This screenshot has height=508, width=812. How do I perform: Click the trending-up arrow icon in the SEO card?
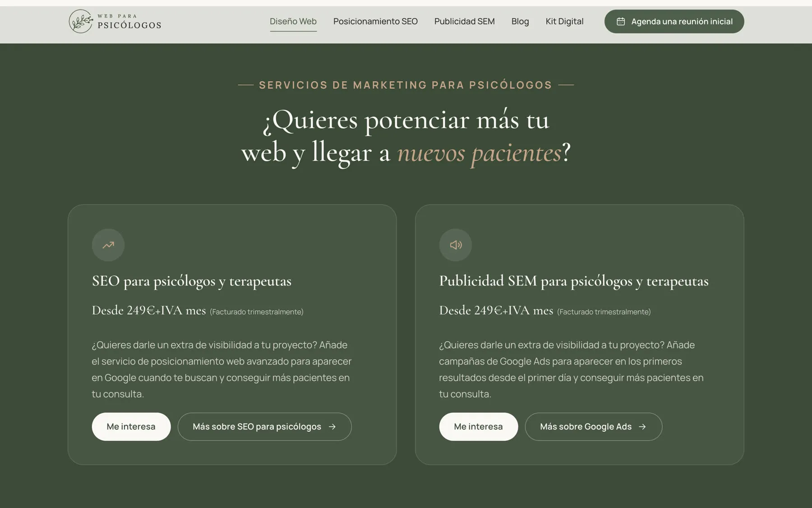click(108, 245)
